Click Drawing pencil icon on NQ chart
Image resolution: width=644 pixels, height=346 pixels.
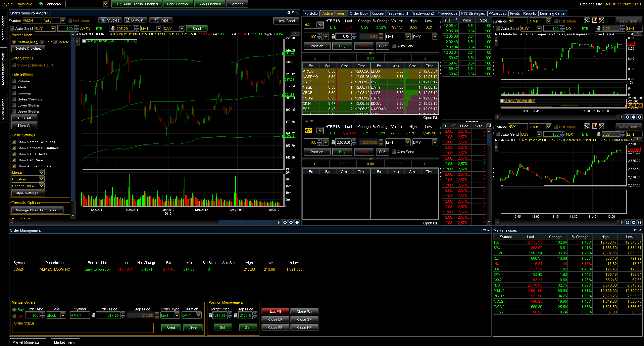coord(594,21)
